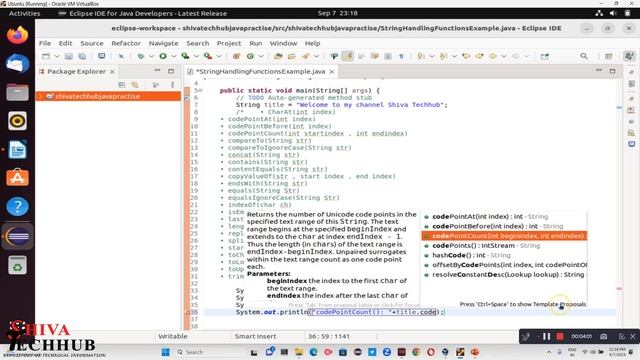Select codePoints() : IntStream proposal
The height and width of the screenshot is (360, 640).
click(x=504, y=246)
